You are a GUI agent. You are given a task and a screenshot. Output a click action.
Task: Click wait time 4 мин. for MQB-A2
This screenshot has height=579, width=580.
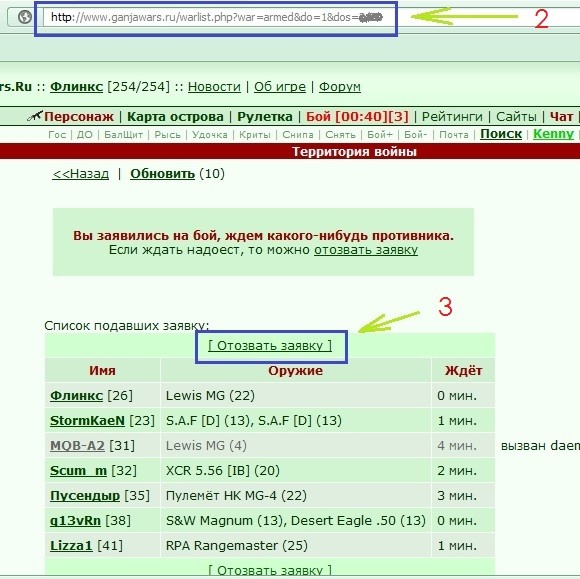457,445
